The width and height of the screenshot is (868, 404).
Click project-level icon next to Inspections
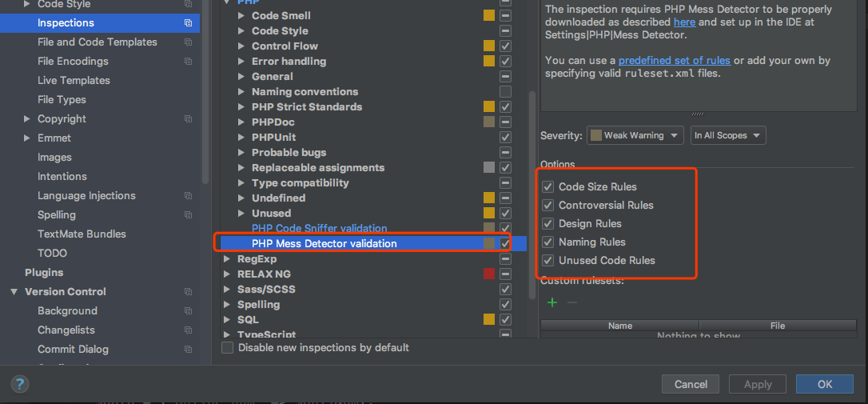tap(188, 22)
